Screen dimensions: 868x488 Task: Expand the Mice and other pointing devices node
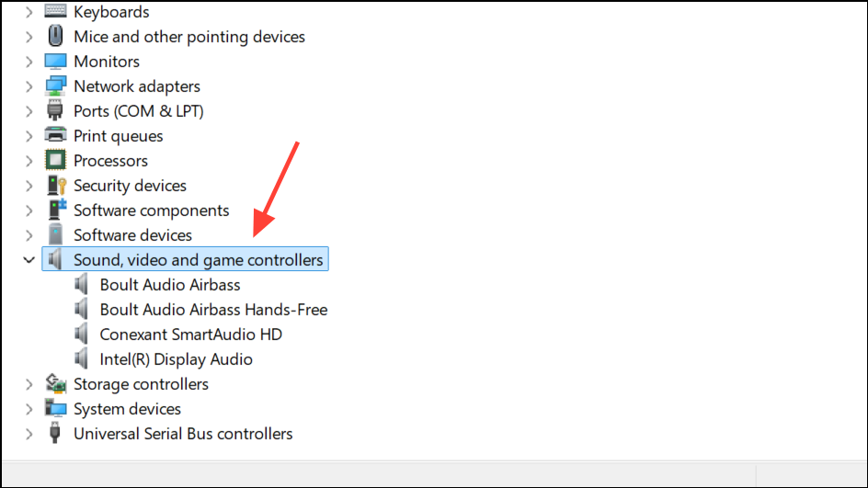(29, 37)
